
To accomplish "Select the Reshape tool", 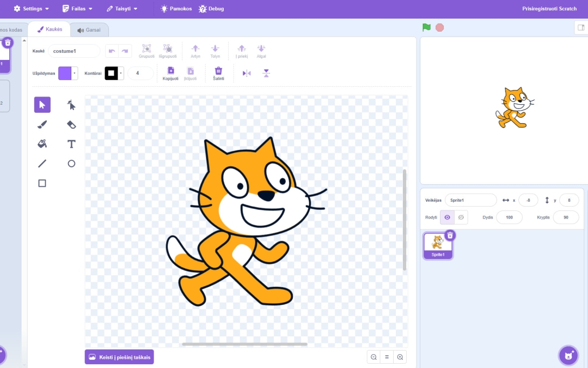I will 71,105.
